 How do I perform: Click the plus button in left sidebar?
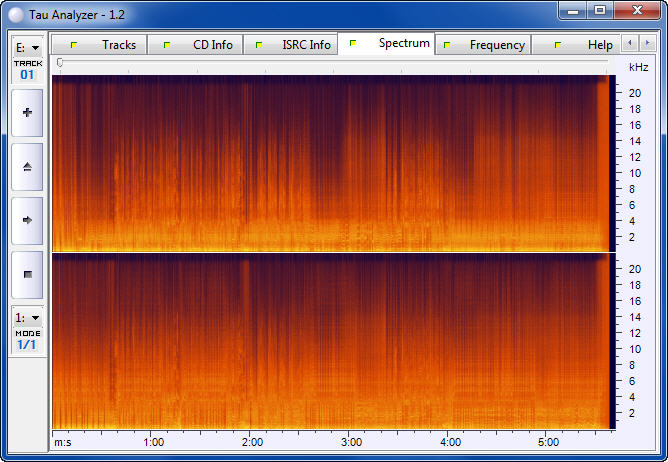(x=27, y=113)
